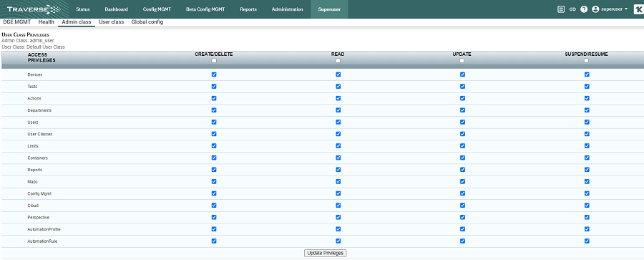
Task: Click the link chain icon
Action: (572, 9)
